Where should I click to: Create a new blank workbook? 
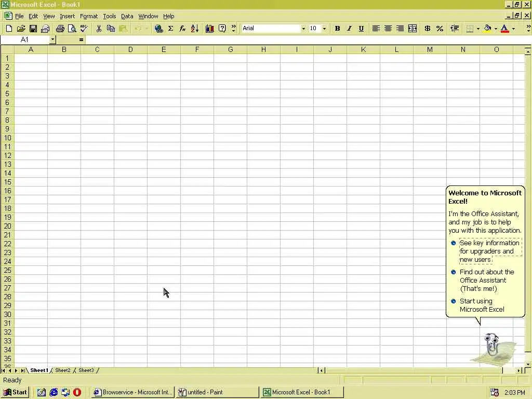pyautogui.click(x=9, y=29)
